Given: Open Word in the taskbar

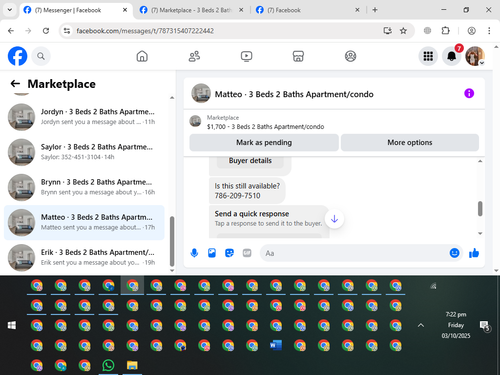Looking at the screenshot, I should pos(276,345).
